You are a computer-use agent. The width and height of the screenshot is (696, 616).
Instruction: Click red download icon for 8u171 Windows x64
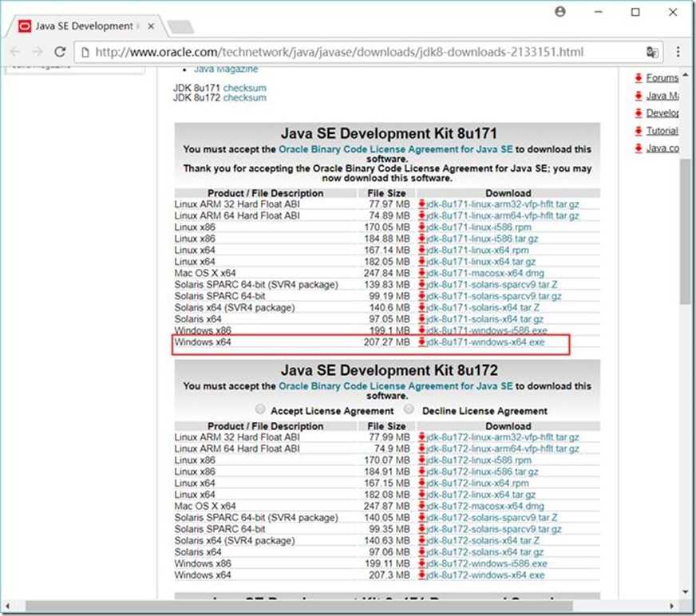tap(421, 342)
